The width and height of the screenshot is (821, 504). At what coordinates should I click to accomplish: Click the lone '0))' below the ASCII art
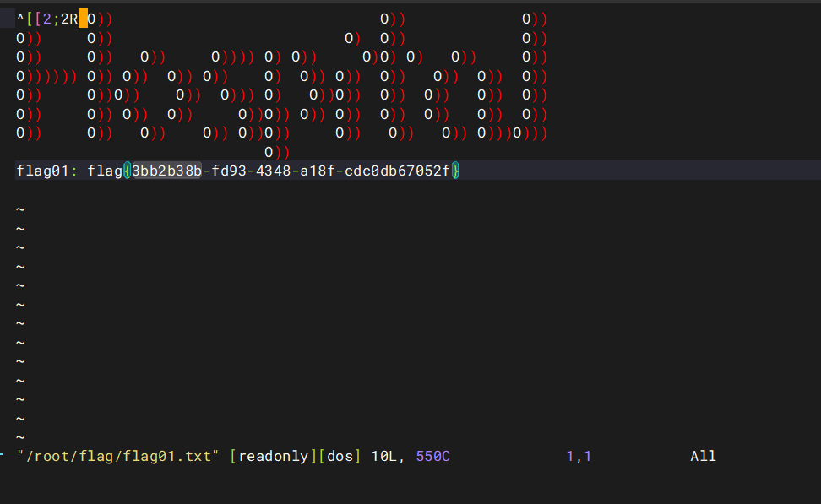pyautogui.click(x=277, y=153)
